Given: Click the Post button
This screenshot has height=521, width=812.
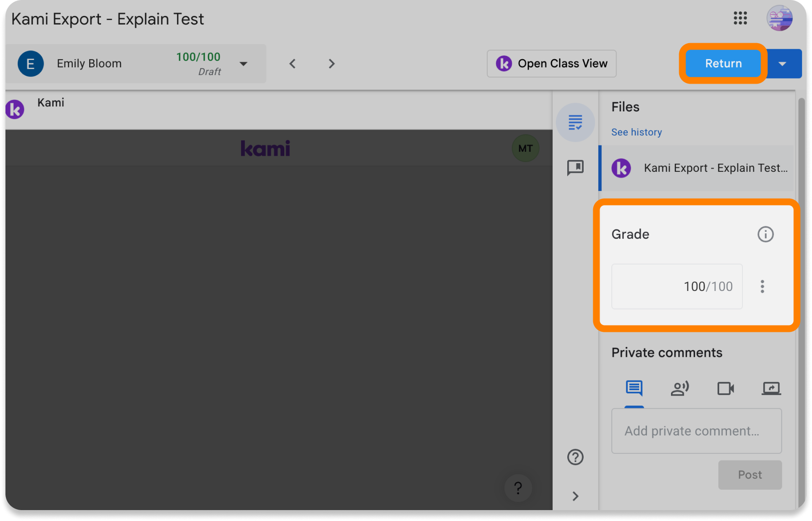Looking at the screenshot, I should pyautogui.click(x=750, y=475).
